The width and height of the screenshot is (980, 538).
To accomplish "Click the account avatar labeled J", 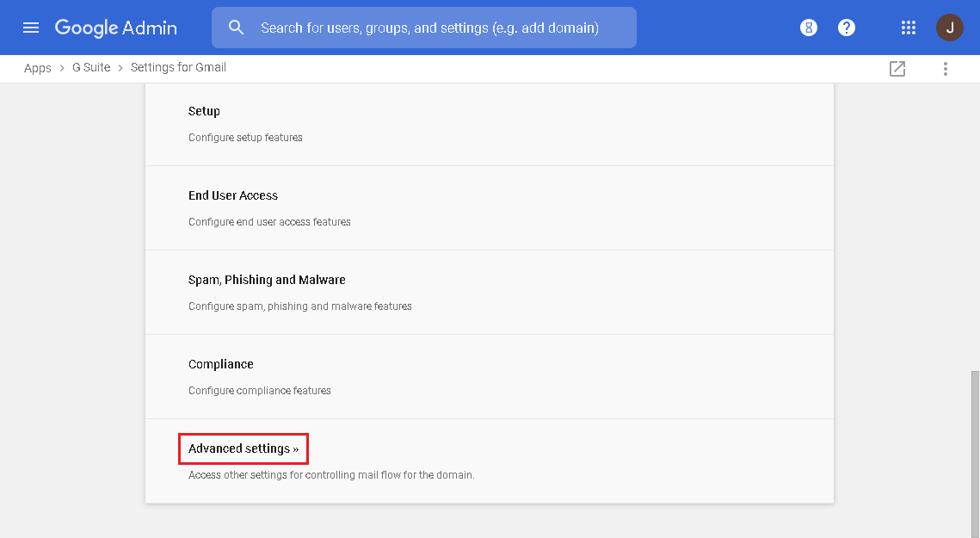I will pyautogui.click(x=950, y=28).
